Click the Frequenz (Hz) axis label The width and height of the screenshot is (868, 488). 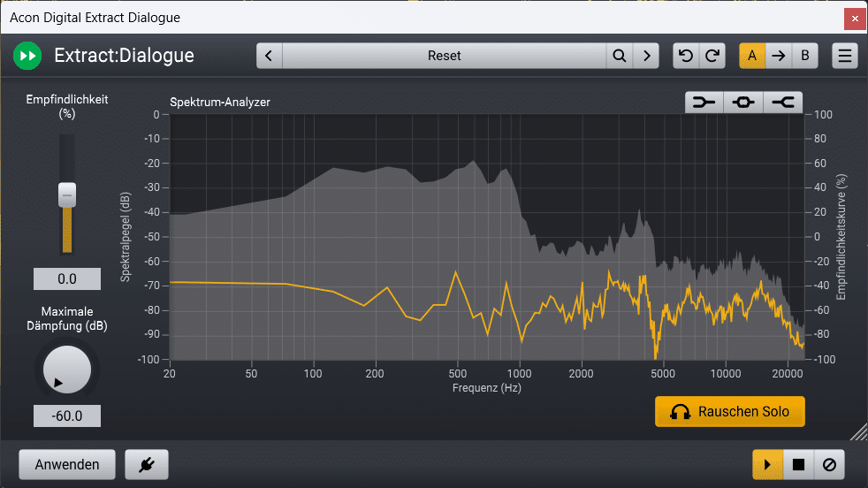click(x=486, y=388)
